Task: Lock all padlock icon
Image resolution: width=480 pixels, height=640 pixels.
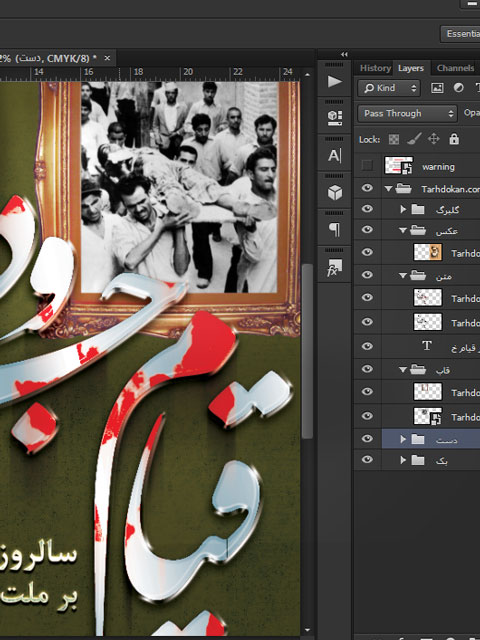Action: [454, 139]
